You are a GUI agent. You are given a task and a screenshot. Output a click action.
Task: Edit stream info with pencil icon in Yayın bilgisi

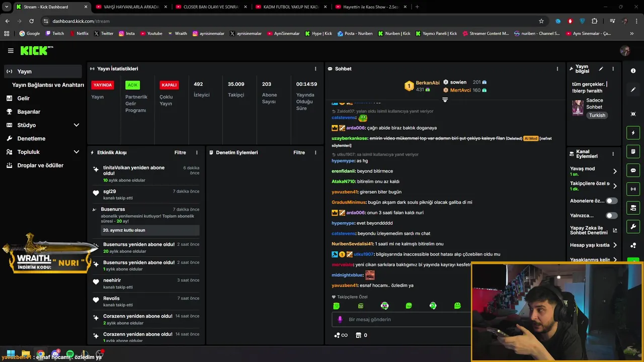pyautogui.click(x=601, y=69)
